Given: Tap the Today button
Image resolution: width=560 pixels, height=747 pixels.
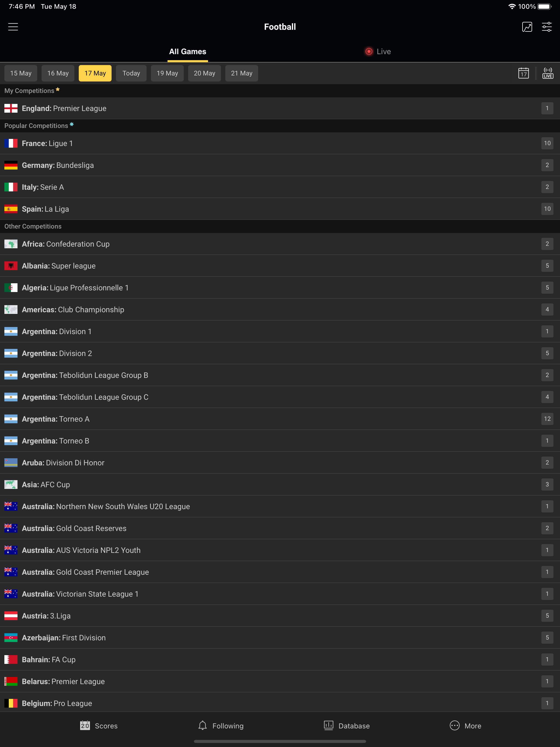Looking at the screenshot, I should pos(131,73).
